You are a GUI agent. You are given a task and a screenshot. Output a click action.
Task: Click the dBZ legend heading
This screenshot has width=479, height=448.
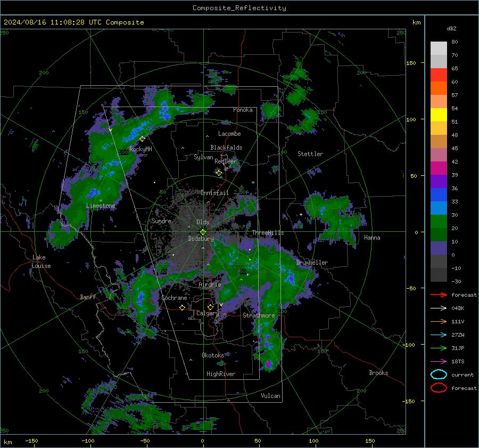coord(451,28)
